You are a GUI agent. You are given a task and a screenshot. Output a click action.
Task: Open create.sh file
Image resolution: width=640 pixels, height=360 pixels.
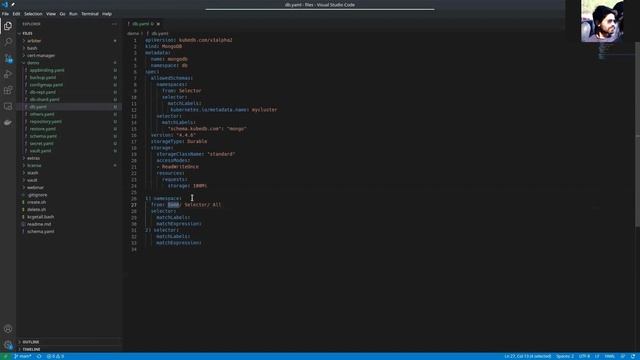pos(36,202)
